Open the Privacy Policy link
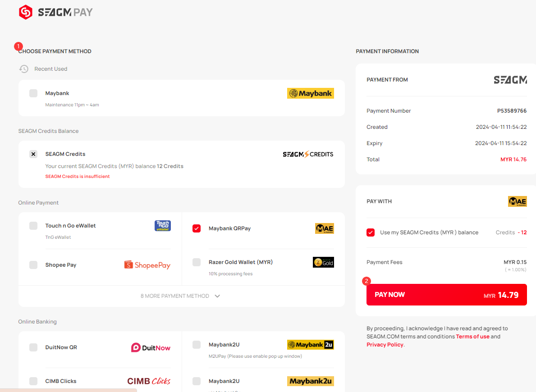 point(385,345)
